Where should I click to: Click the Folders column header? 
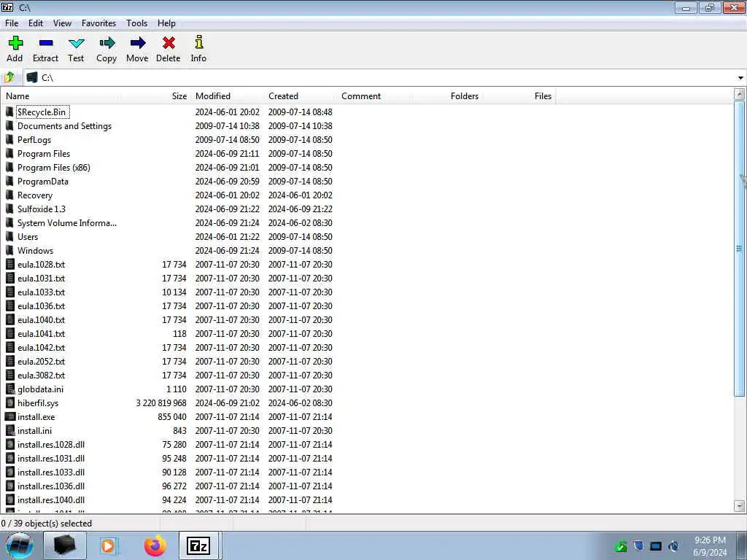(x=447, y=96)
